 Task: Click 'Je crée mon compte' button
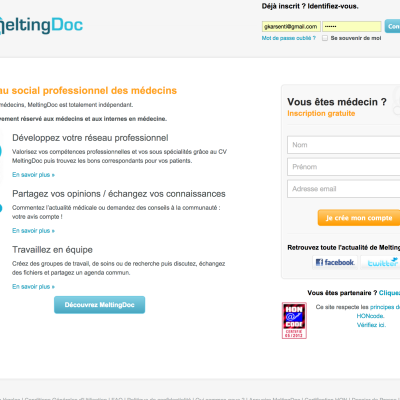359,218
